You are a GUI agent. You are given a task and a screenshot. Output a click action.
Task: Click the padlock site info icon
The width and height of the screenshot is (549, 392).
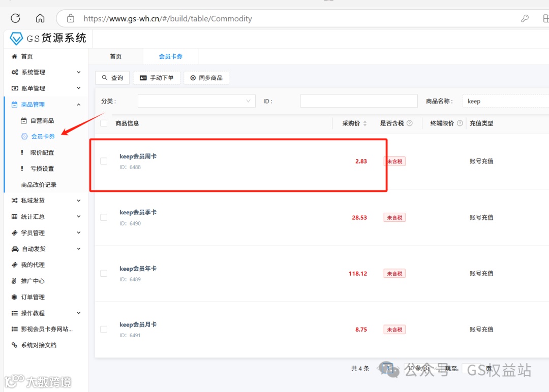coord(70,18)
